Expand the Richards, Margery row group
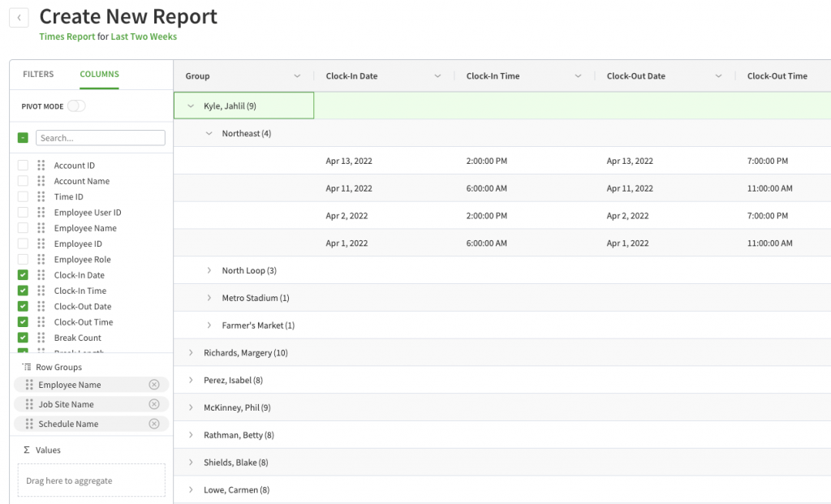 [x=190, y=352]
